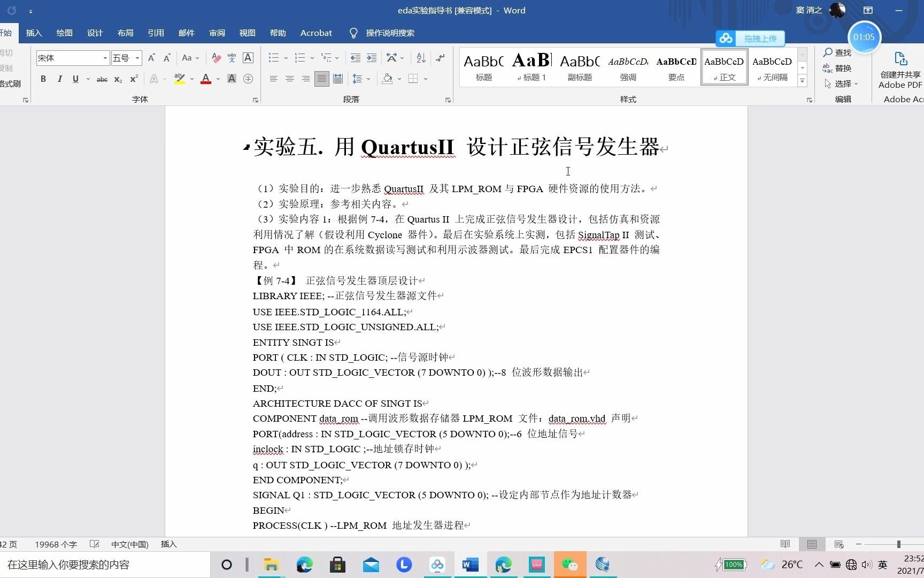The width and height of the screenshot is (924, 578).
Task: Open spelling check status icon
Action: 95,544
